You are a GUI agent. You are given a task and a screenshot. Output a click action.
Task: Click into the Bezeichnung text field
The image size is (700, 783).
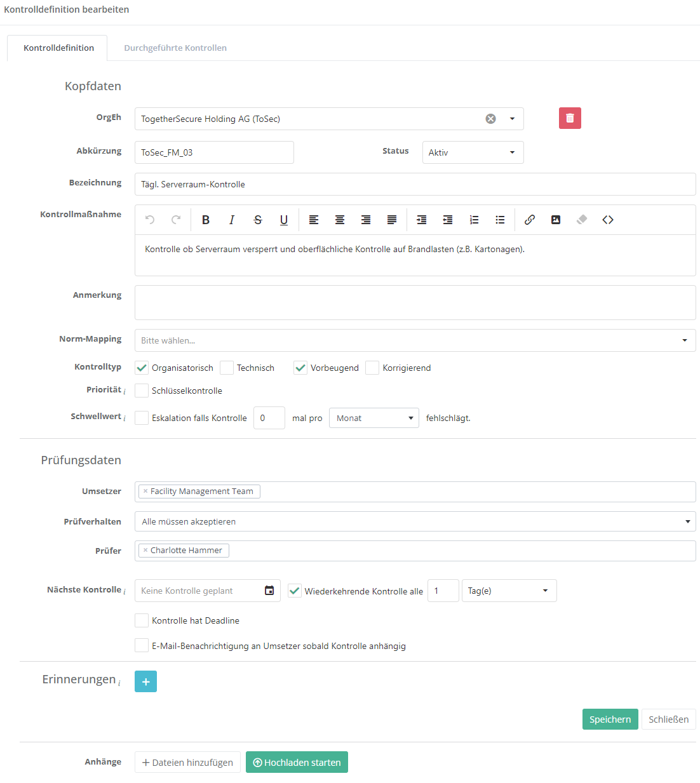[x=415, y=184]
